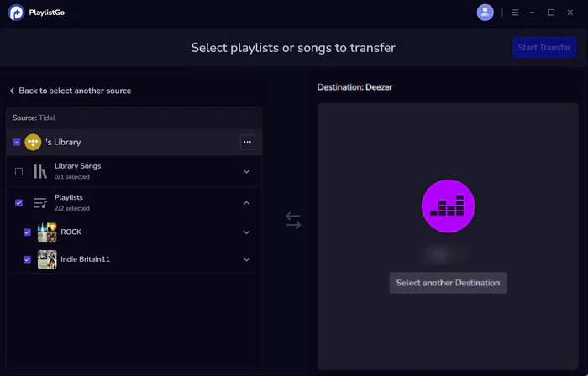
Task: Click Select another Destination button
Action: (448, 283)
